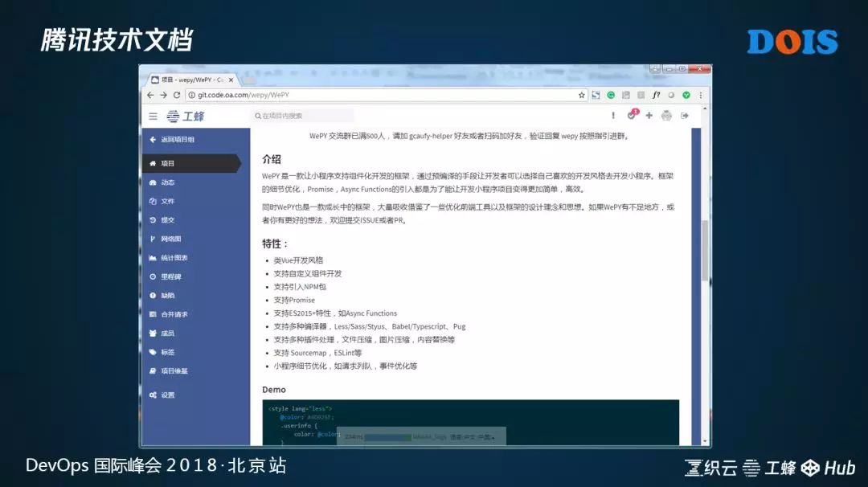Viewport: 868px width, 487px height.
Task: Open 网络图 network graph in sidebar
Action: coord(166,239)
